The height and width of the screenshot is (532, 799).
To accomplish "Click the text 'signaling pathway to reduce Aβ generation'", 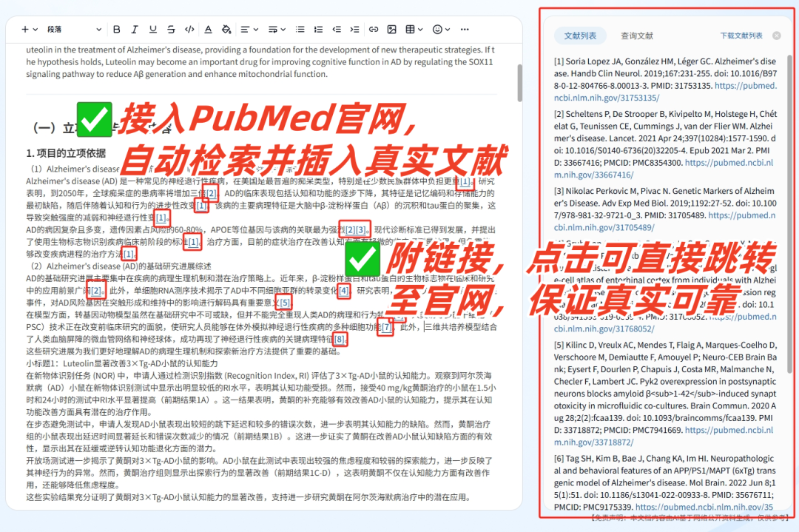I will click(101, 75).
